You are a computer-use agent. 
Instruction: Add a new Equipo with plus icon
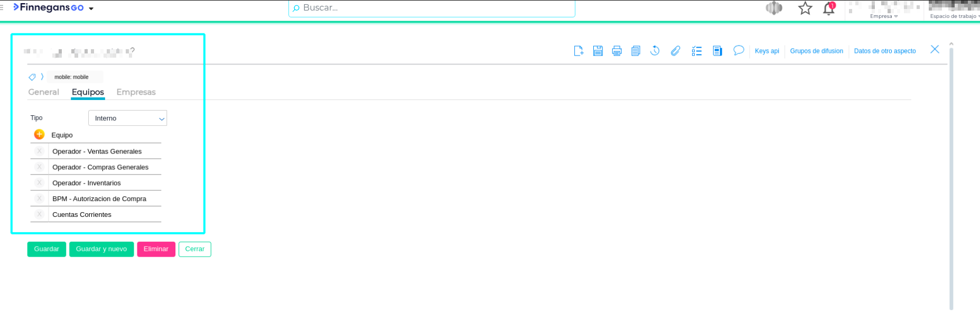(39, 134)
